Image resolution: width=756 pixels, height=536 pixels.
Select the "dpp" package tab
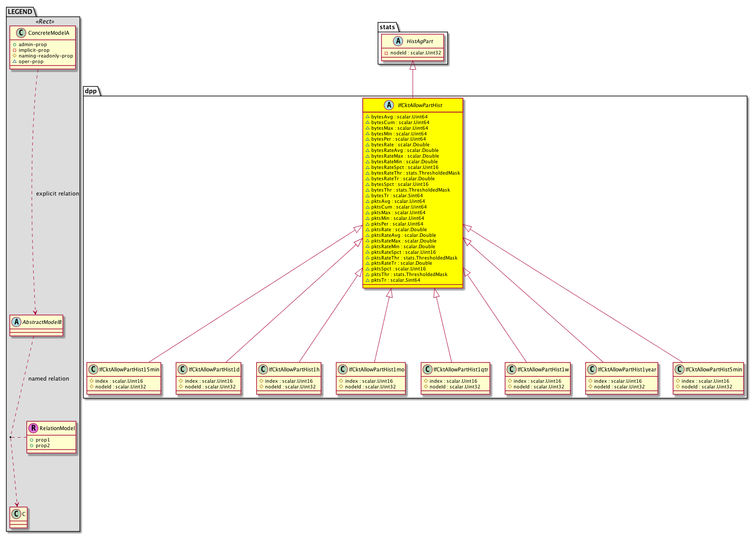[x=91, y=91]
